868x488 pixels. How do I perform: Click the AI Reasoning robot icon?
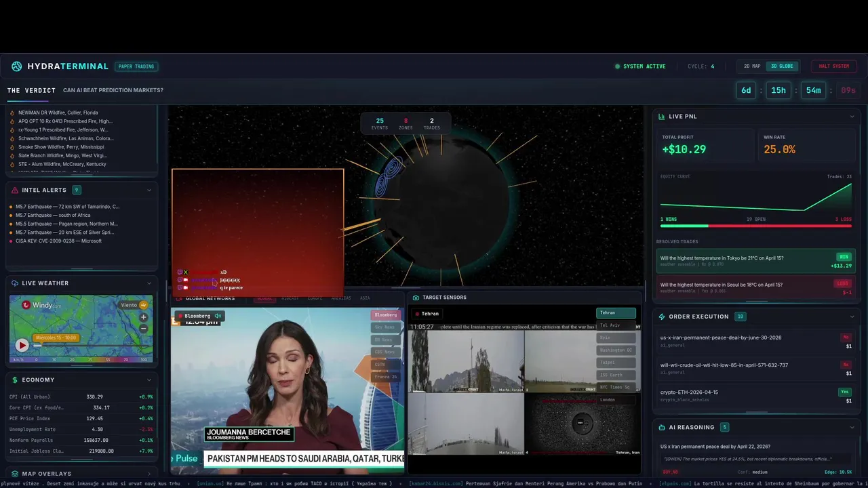coord(662,428)
